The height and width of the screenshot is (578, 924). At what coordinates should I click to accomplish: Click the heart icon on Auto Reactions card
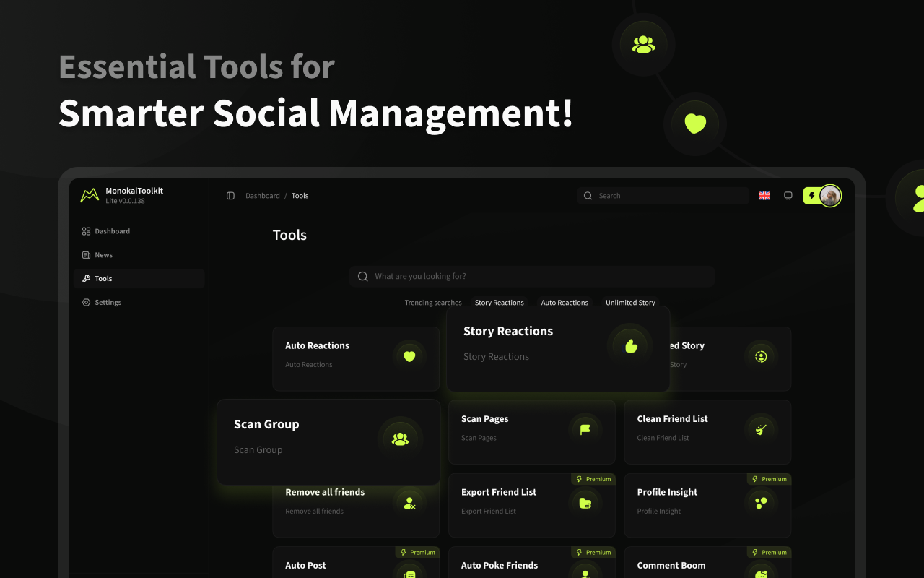[409, 356]
